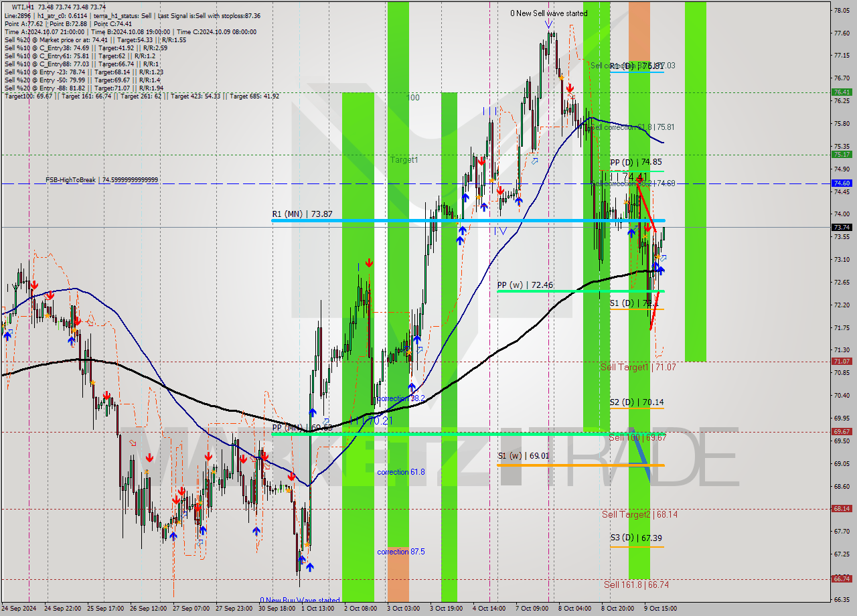Click the 72.65 price scale value
This screenshot has height=616, width=857.
pyautogui.click(x=842, y=283)
